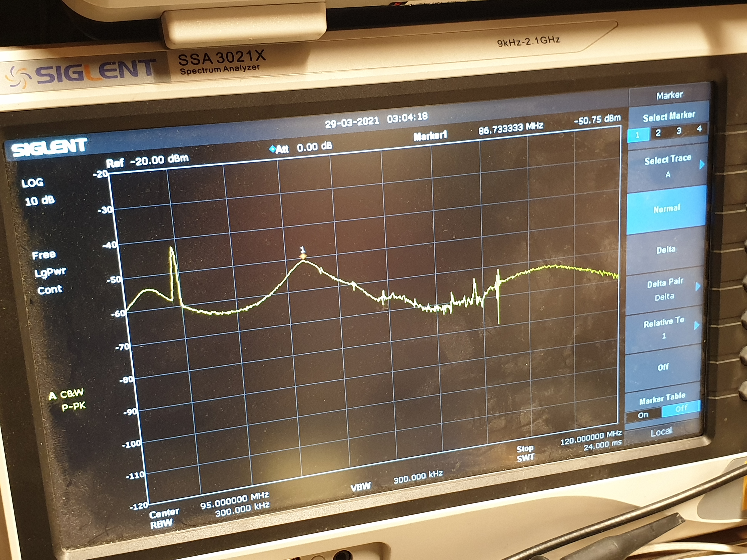Click the Marker1 frequency 86.733333 MHz
Image resolution: width=747 pixels, height=560 pixels.
pos(510,128)
